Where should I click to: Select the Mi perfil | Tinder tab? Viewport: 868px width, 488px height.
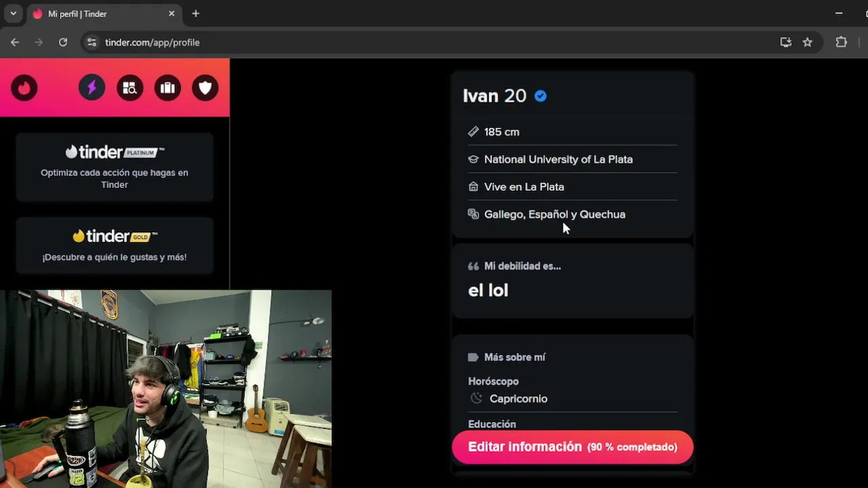tap(104, 14)
